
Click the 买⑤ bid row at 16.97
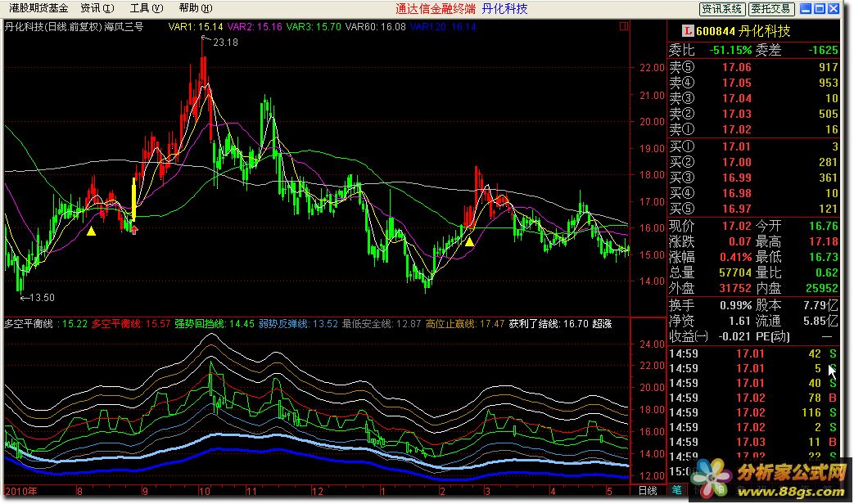coord(754,209)
